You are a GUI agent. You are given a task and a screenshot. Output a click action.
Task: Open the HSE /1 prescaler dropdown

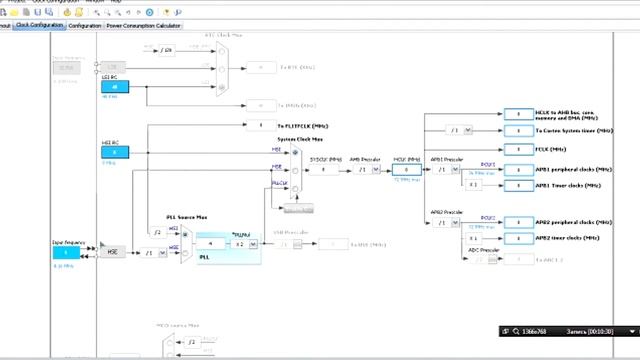tap(162, 253)
